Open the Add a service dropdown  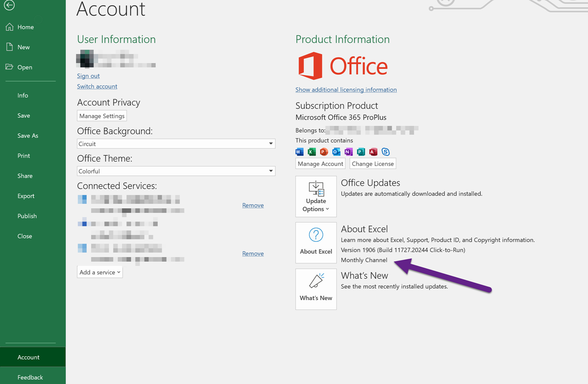point(100,272)
